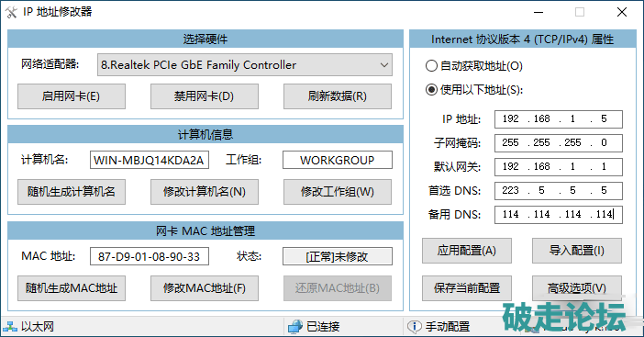The height and width of the screenshot is (337, 644).
Task: Click the MAC 地址 input field
Action: pos(150,256)
